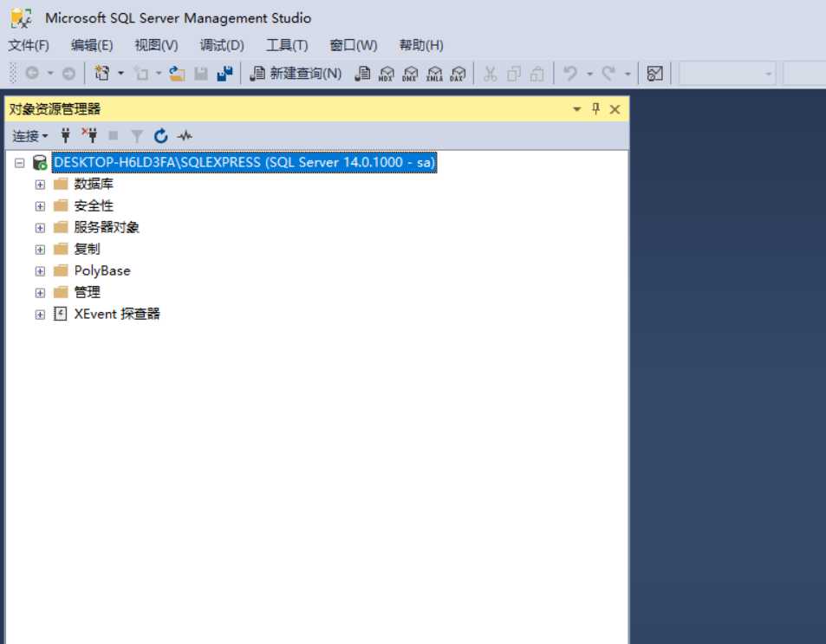Click the Save floppy disk icon
The height and width of the screenshot is (644, 826).
tap(201, 74)
